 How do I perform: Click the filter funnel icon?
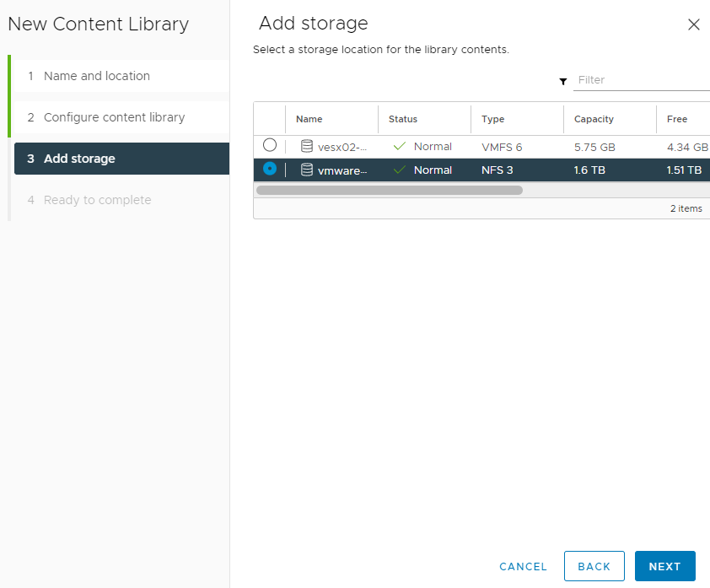[562, 82]
